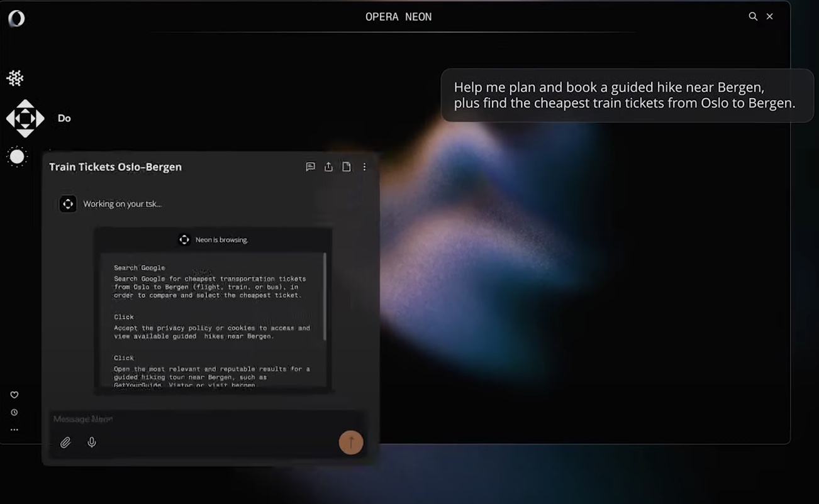The height and width of the screenshot is (504, 819).
Task: Select the Make mode glowing circle icon
Action: point(17,157)
